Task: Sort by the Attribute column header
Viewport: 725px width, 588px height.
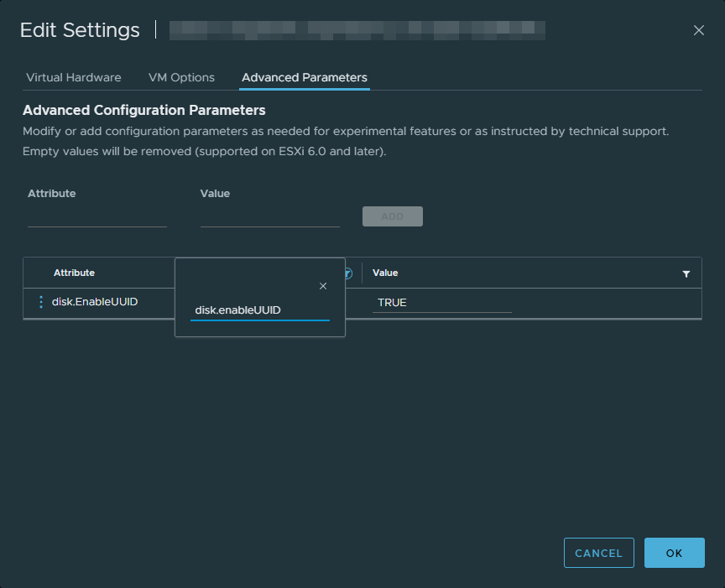Action: click(75, 273)
